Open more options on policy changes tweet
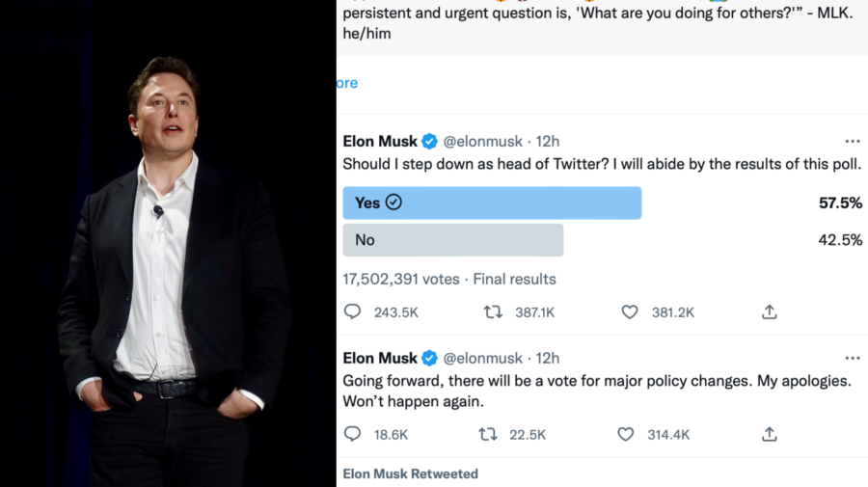The height and width of the screenshot is (487, 868). pyautogui.click(x=852, y=358)
